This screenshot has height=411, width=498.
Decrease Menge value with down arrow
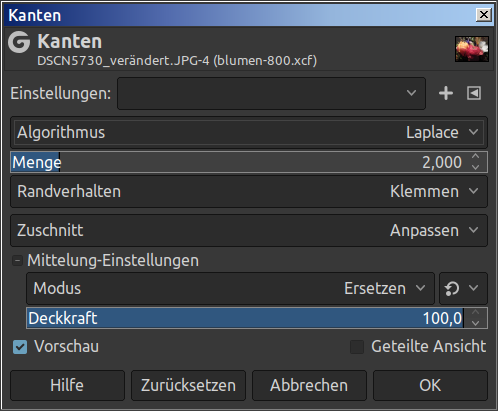point(476,167)
